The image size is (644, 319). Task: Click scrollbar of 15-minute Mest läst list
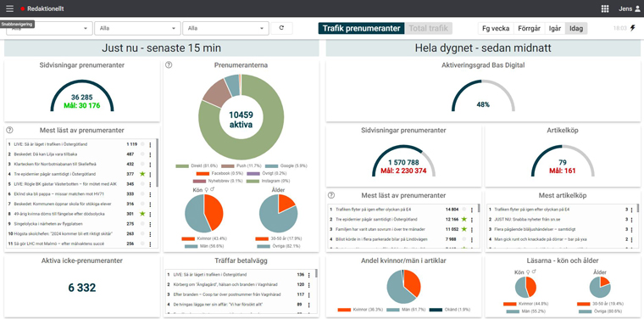point(158,163)
